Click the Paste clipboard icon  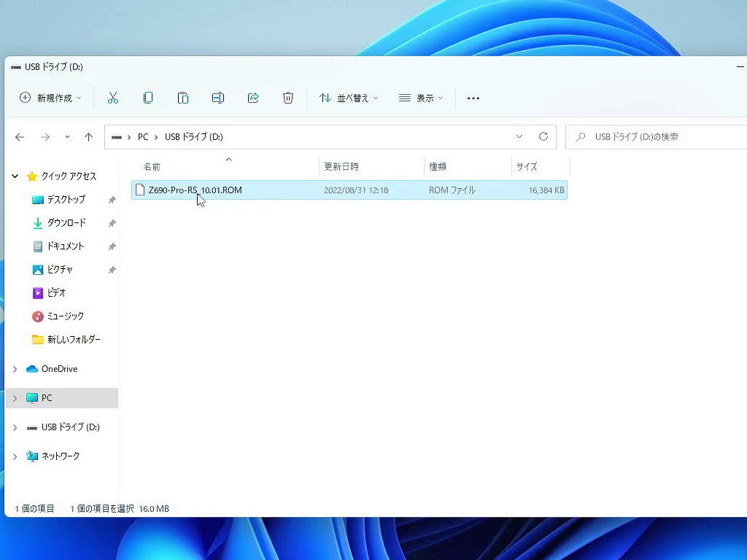[x=183, y=98]
